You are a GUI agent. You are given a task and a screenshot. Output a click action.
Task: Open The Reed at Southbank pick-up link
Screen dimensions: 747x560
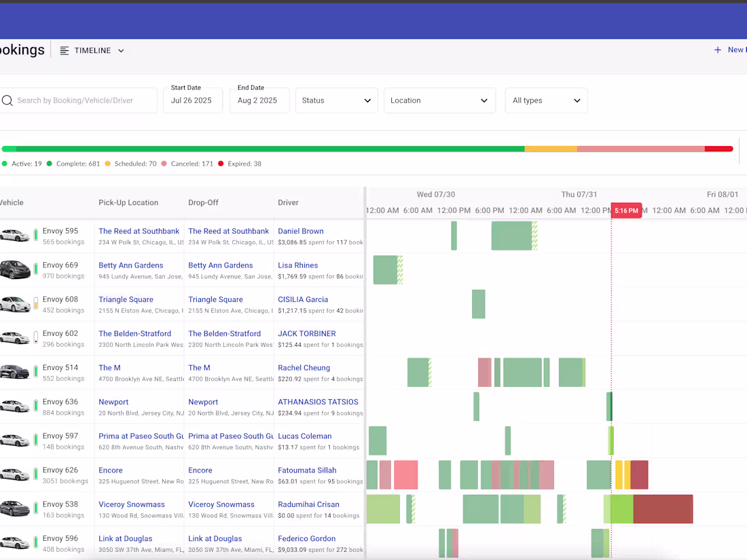139,231
